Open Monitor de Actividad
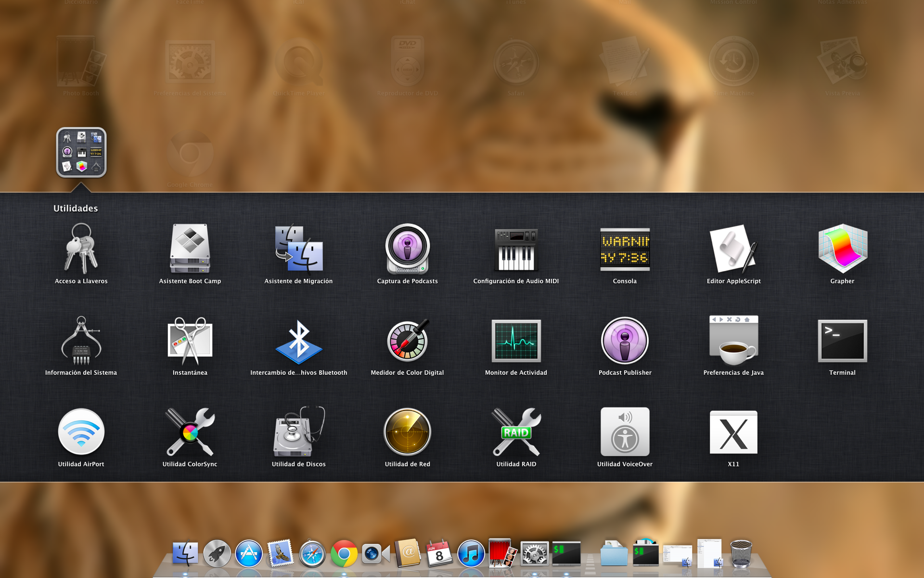 tap(516, 341)
